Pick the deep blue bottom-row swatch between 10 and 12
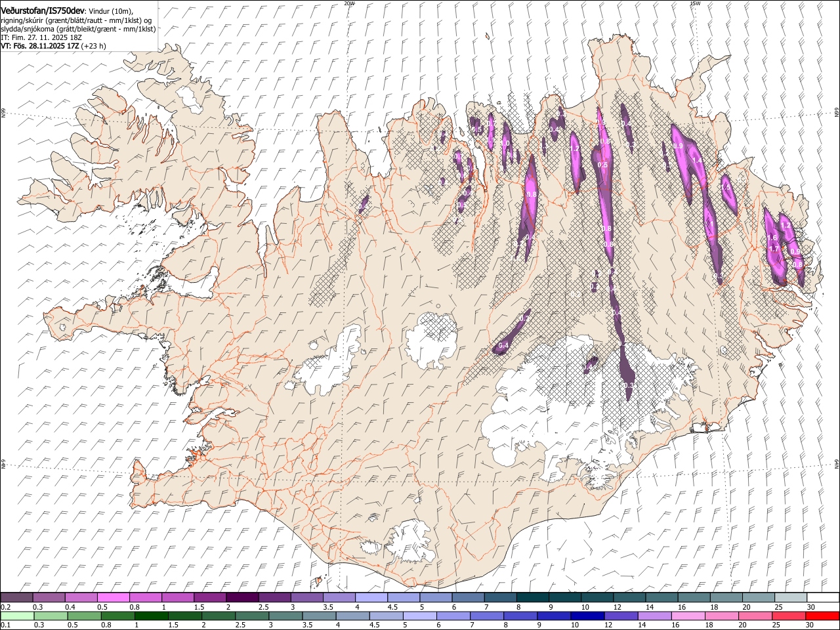 pyautogui.click(x=587, y=616)
